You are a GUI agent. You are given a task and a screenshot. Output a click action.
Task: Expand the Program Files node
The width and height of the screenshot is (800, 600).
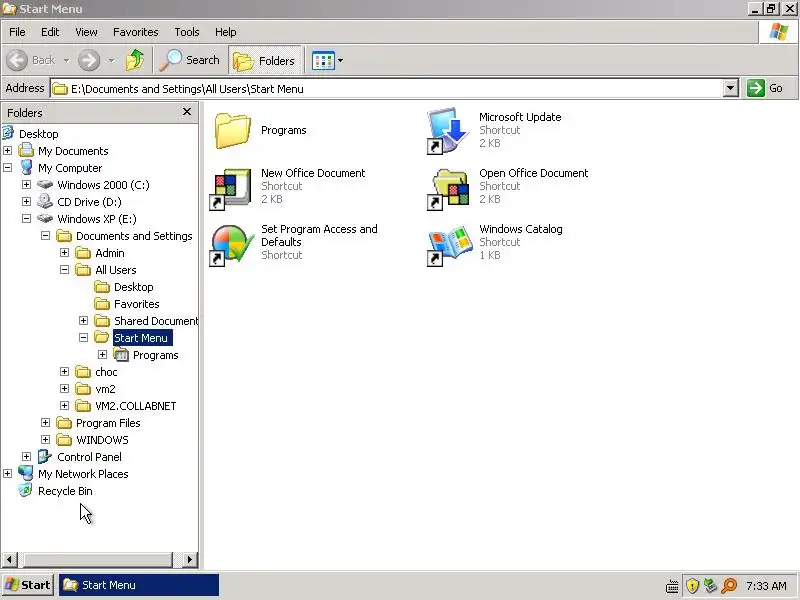[45, 422]
